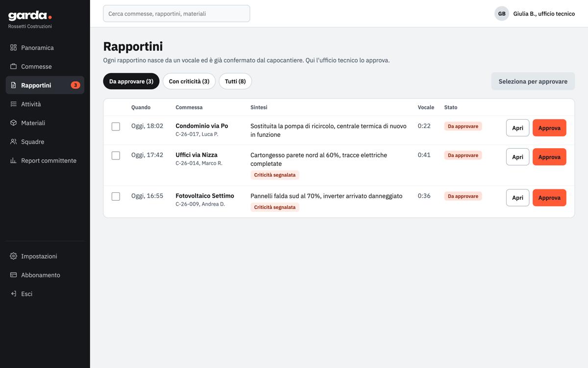Screen dimensions: 588x368
Task: Click Seleziona per approvare button
Action: click(x=533, y=81)
